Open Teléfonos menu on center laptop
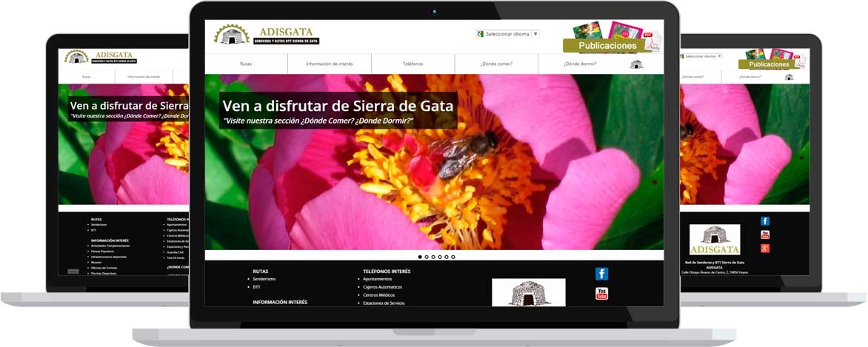The width and height of the screenshot is (868, 347). tap(413, 64)
